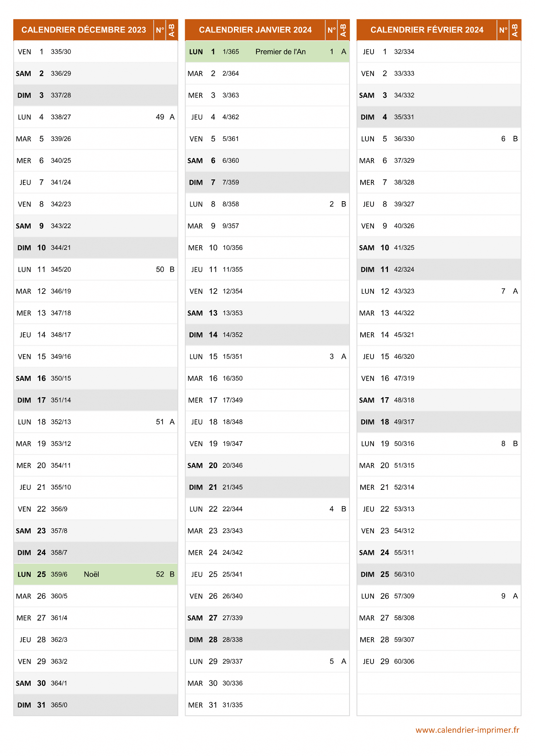The image size is (535, 756).
Task: Click the Premier de l'An row
Action: click(267, 52)
